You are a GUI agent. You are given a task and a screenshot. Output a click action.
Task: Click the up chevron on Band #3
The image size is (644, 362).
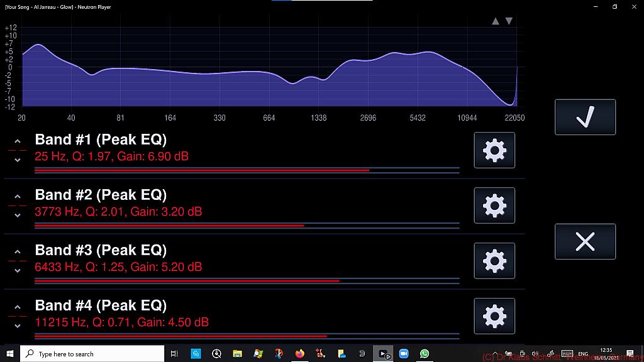pos(18,251)
